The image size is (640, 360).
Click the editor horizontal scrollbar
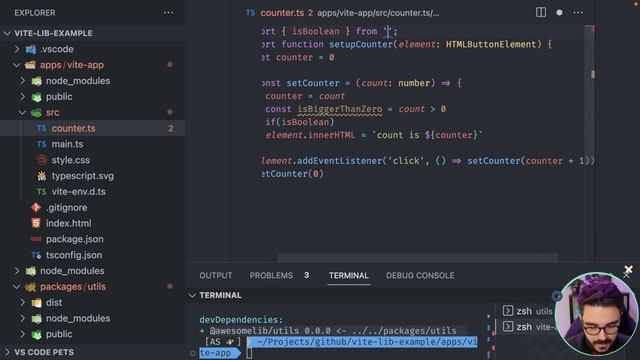point(417,258)
